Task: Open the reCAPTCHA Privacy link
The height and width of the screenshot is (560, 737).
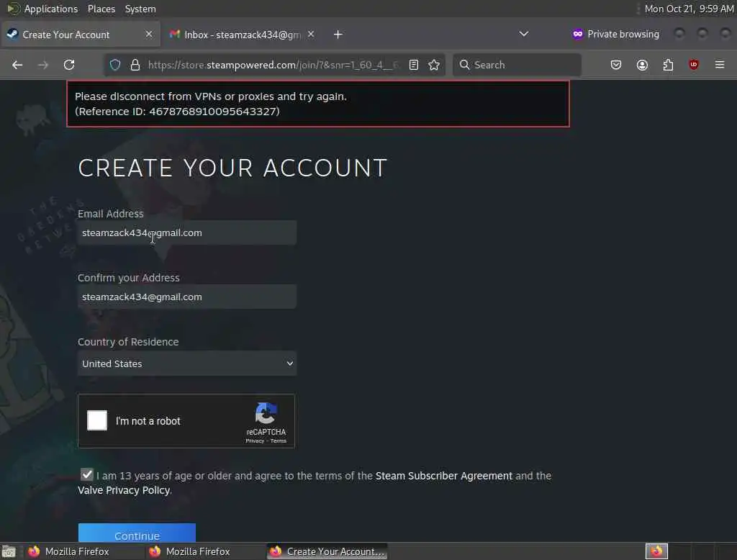Action: point(255,441)
